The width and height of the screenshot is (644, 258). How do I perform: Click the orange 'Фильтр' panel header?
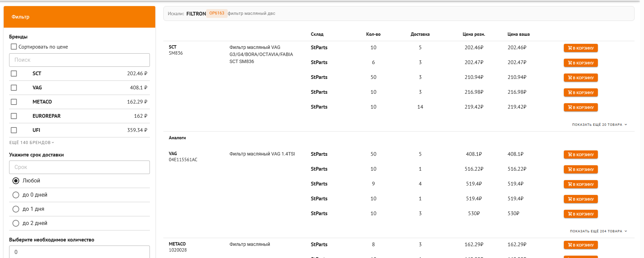pos(79,17)
